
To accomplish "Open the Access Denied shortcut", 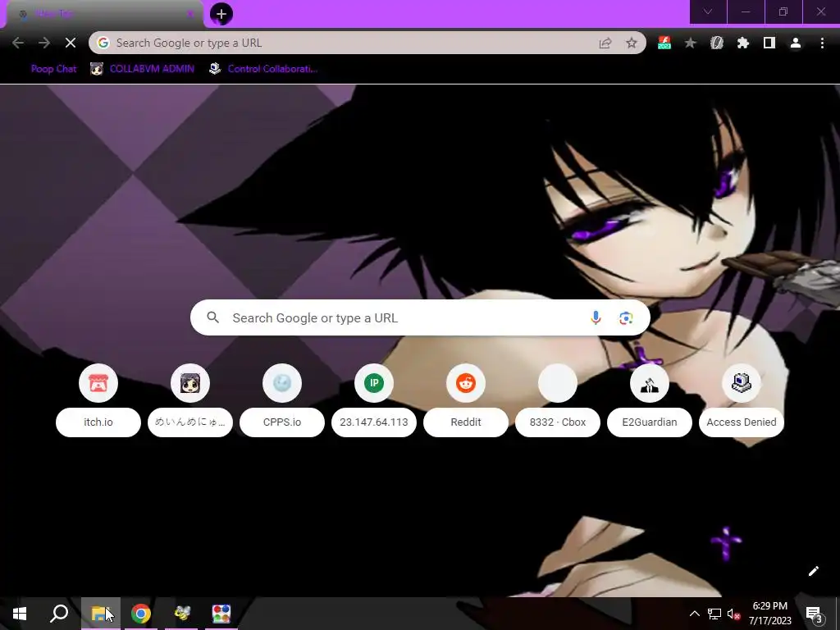I will point(742,400).
